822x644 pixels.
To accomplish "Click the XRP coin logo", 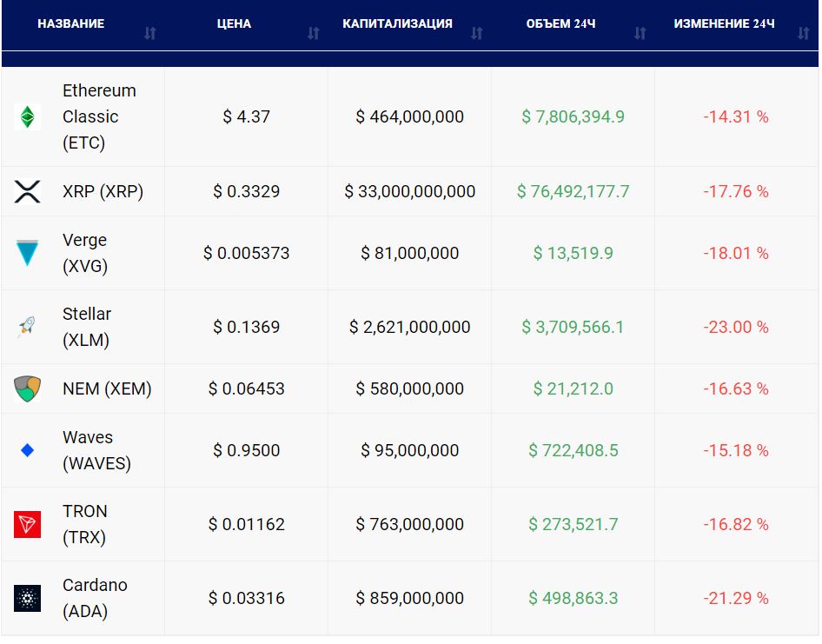I will pos(27,191).
